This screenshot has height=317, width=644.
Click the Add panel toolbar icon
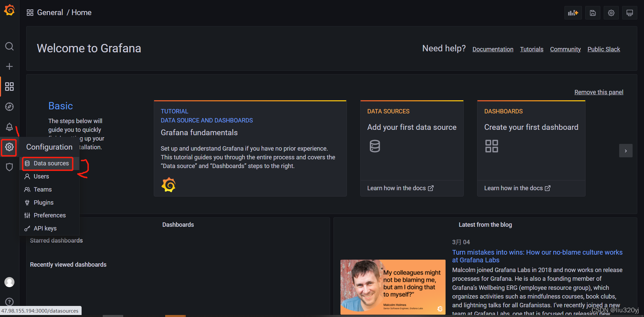tap(573, 13)
